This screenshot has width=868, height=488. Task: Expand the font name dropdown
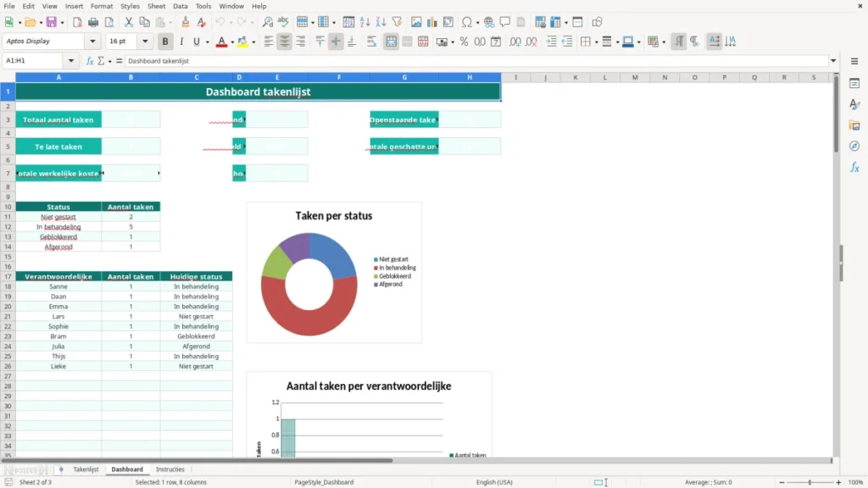(92, 42)
